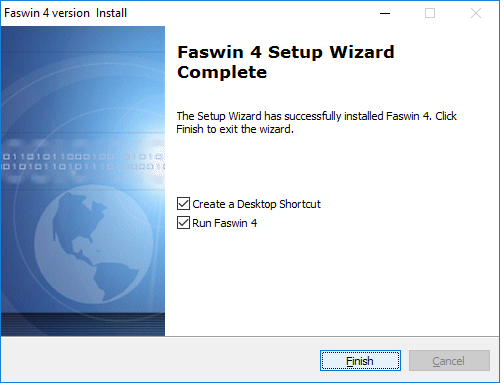Click the 'Finish to exit the wizard' text line
Image resolution: width=504 pixels, height=383 pixels.
point(235,129)
